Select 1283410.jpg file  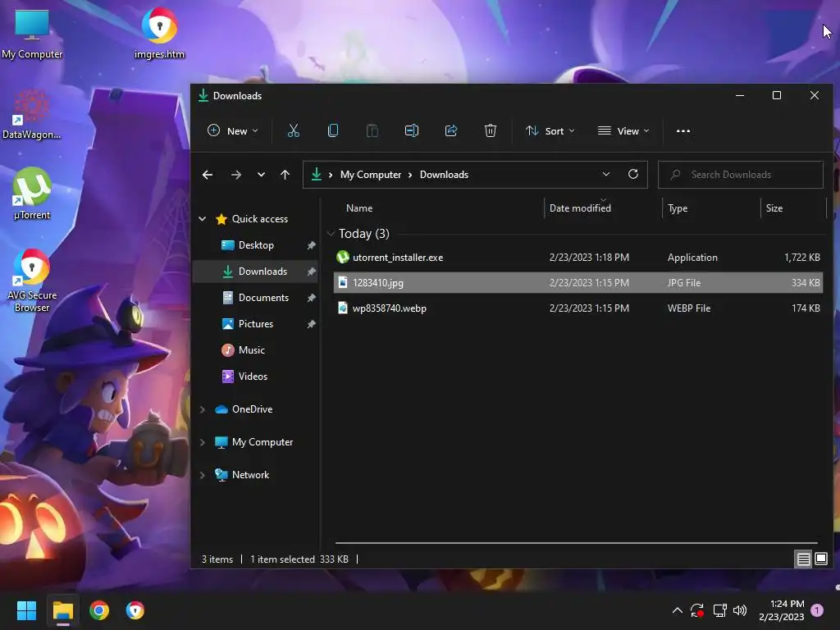click(x=578, y=282)
